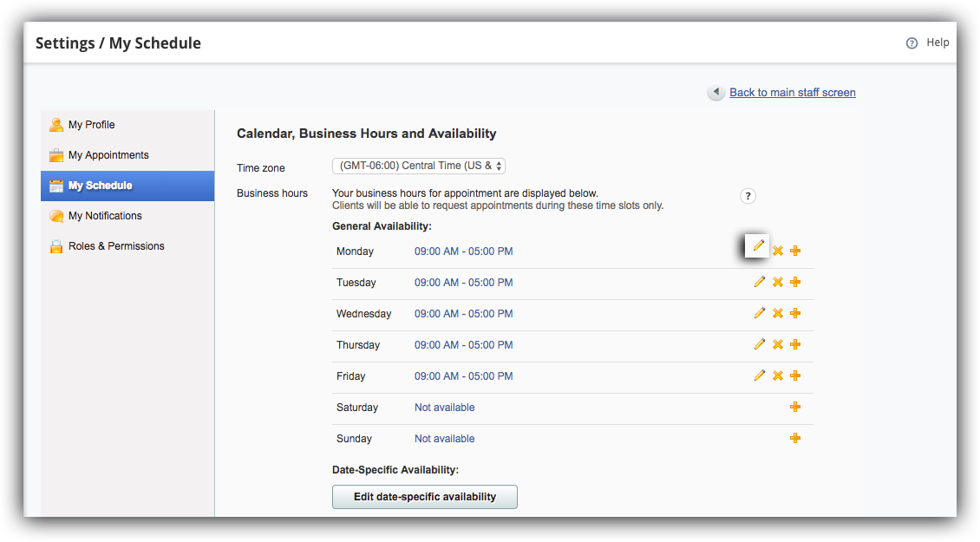Click the Thursday day label

coord(358,345)
